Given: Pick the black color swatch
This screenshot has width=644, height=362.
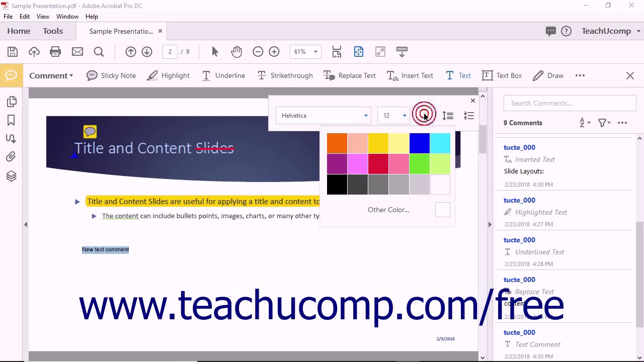Looking at the screenshot, I should click(x=337, y=185).
